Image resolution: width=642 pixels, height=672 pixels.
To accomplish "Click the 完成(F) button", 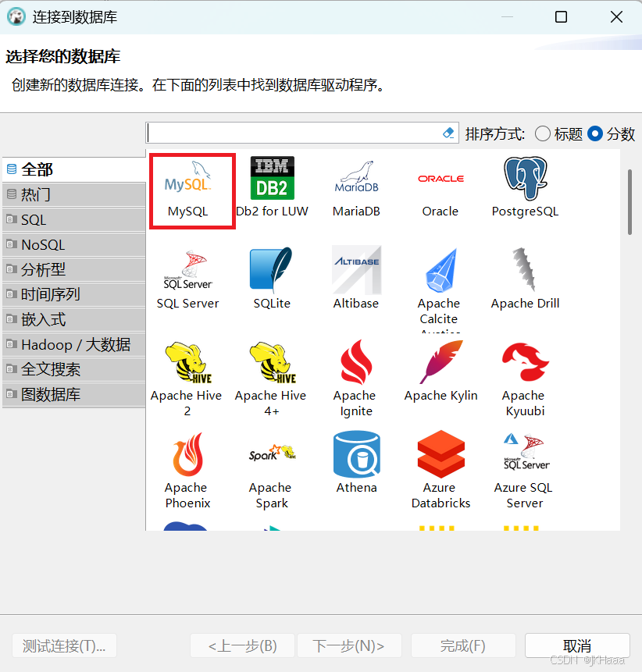I will point(463,645).
